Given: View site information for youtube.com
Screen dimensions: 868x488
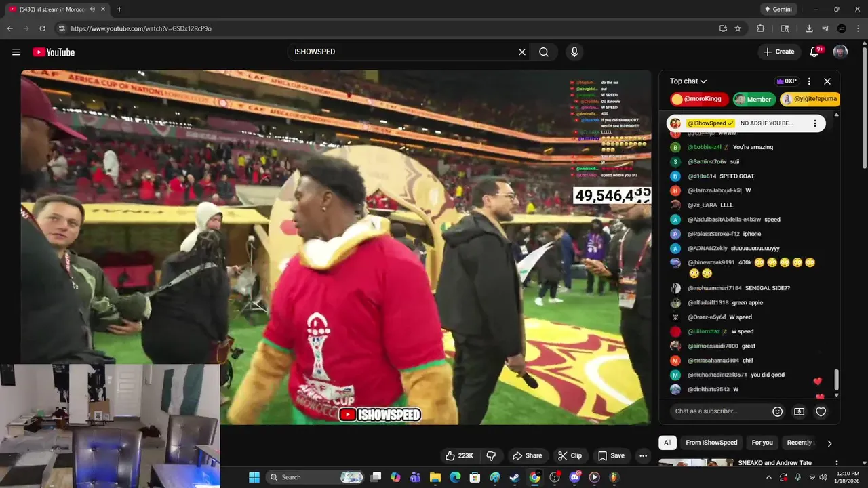Looking at the screenshot, I should (x=62, y=28).
